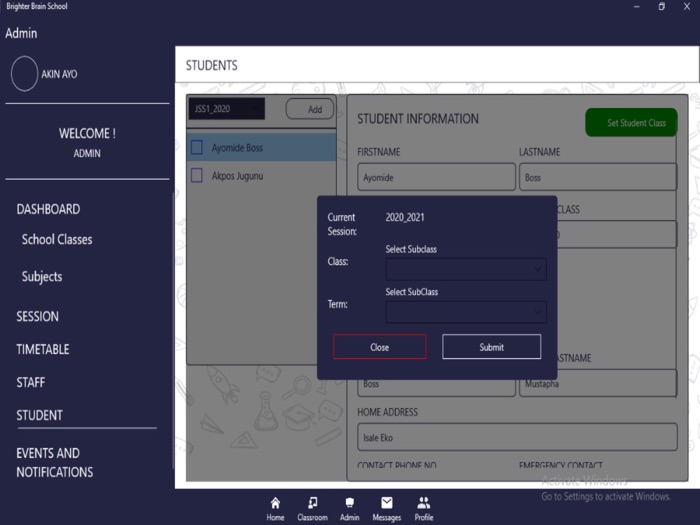700x525 pixels.
Task: Click the Home icon in bottom bar
Action: click(275, 503)
